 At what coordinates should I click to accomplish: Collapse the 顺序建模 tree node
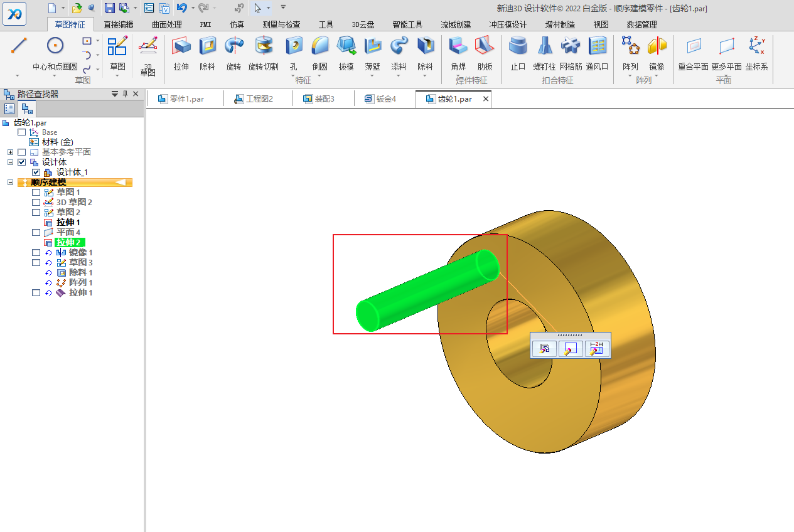click(x=10, y=183)
